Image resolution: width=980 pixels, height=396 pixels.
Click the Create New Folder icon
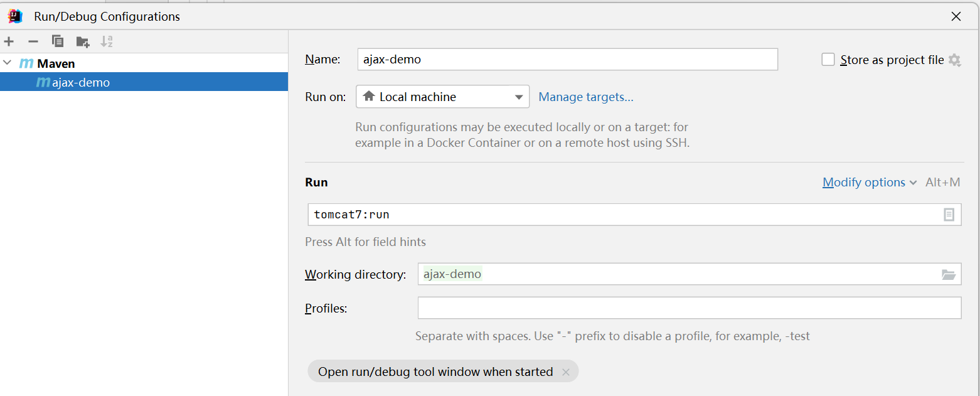[82, 41]
